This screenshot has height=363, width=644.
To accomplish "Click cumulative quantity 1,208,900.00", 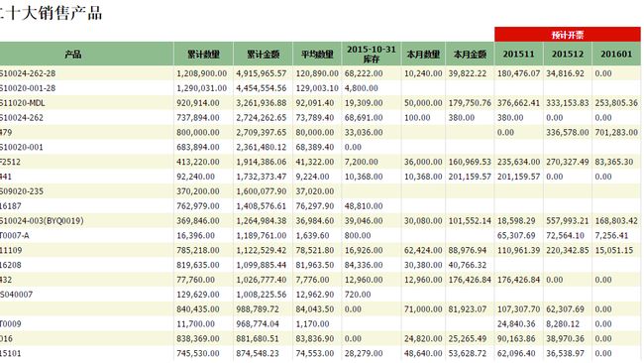I will pyautogui.click(x=202, y=73).
